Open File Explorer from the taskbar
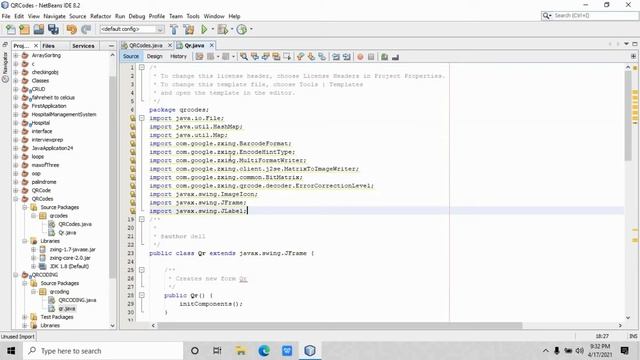Image resolution: width=640 pixels, height=360 pixels. pos(241,351)
